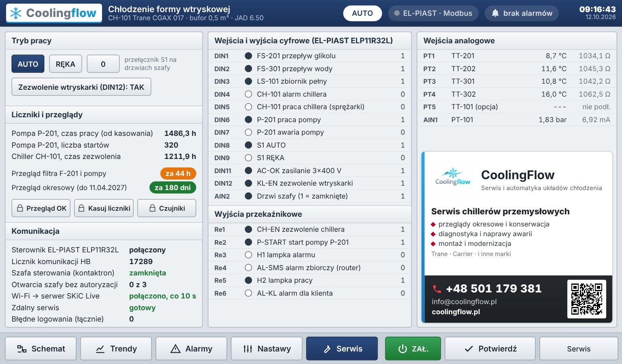Toggle Zezwolenie wtryskarki (DIN12) permission
The width and height of the screenshot is (622, 364).
(81, 87)
